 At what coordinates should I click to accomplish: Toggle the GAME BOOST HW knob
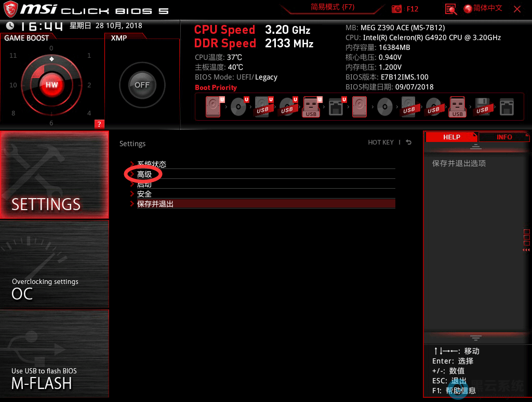point(51,85)
